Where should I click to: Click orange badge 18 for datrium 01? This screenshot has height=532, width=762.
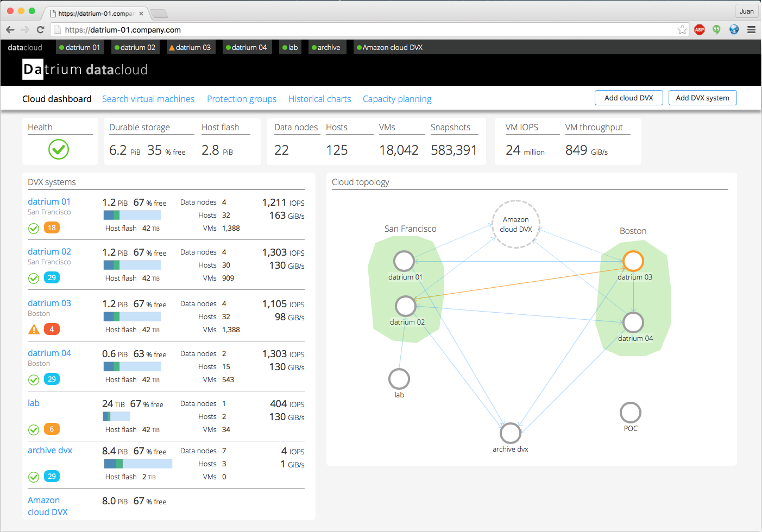pos(52,227)
